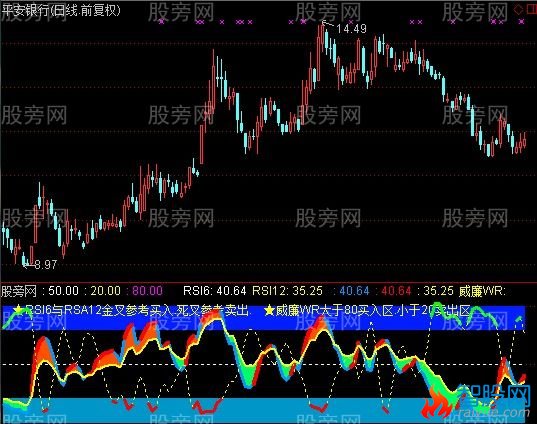Click the 35.25 value before 威廉WR

[438, 291]
